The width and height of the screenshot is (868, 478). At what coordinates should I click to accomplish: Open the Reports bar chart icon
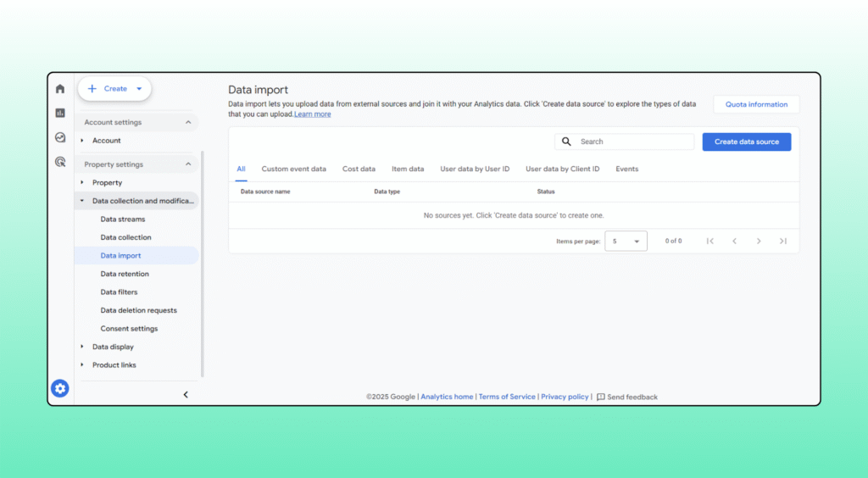60,113
